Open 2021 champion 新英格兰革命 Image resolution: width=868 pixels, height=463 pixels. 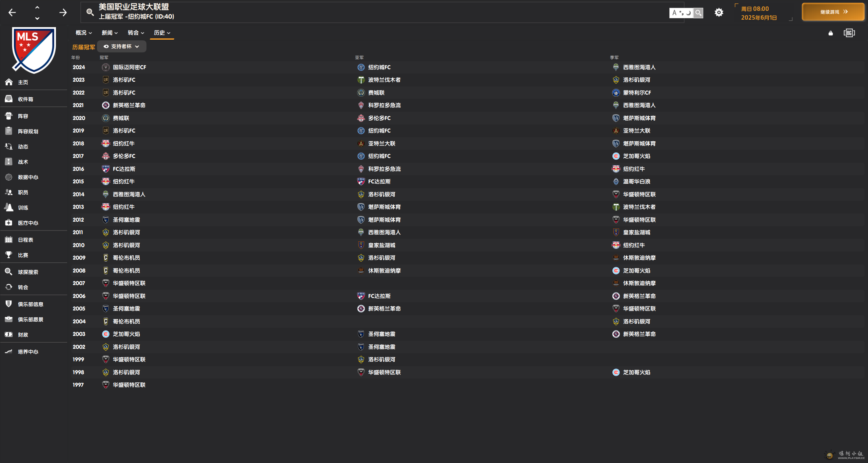coord(129,105)
